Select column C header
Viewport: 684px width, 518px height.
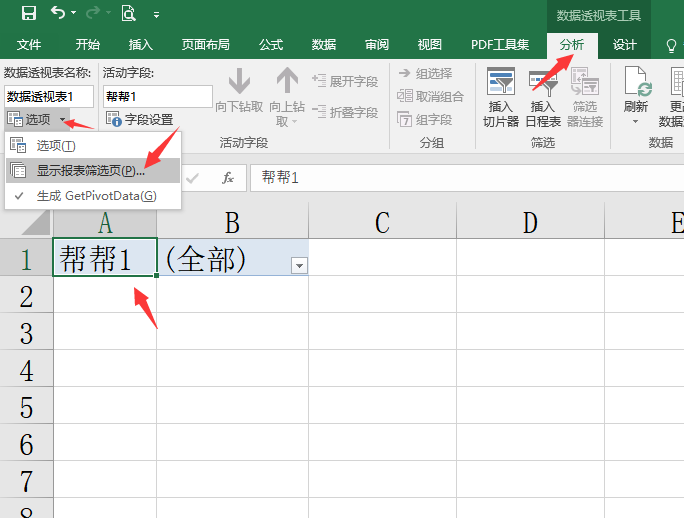[383, 223]
